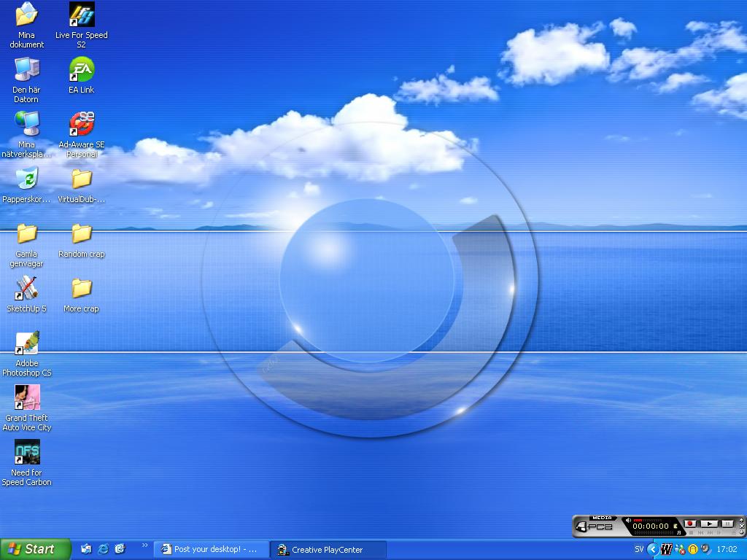Image resolution: width=747 pixels, height=560 pixels.
Task: Click the 00:00:00 time display
Action: click(651, 526)
